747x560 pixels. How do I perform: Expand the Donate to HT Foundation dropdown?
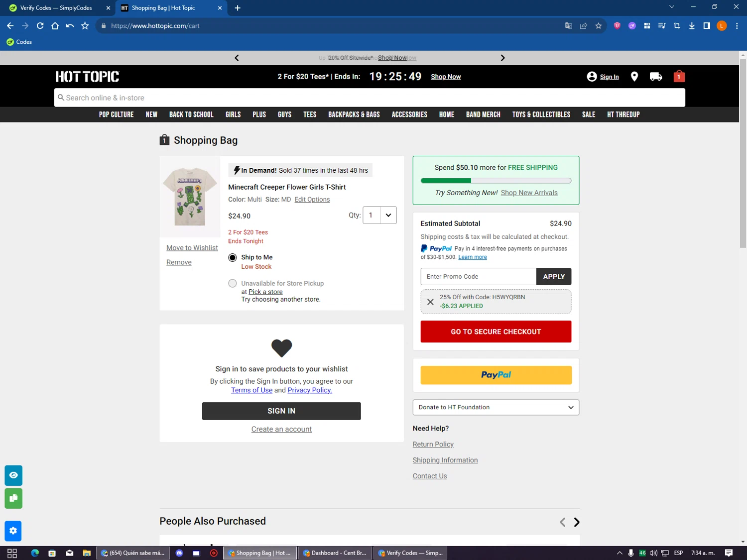(496, 407)
